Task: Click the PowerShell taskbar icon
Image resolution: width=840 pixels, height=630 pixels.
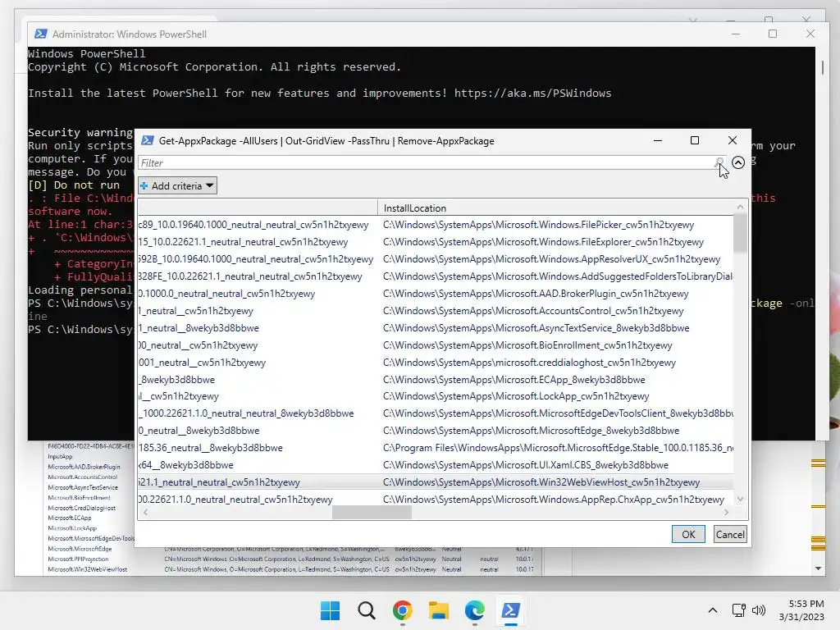Action: click(510, 610)
